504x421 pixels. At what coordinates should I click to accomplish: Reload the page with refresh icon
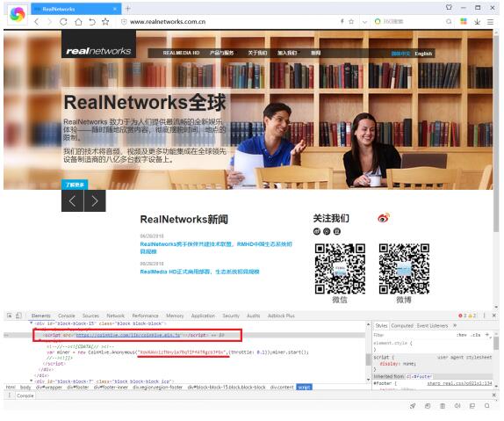(x=63, y=22)
